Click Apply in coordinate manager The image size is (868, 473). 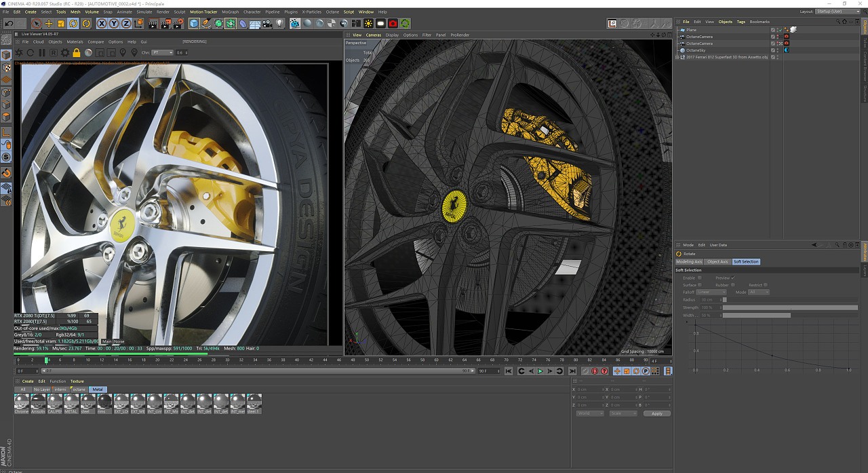pyautogui.click(x=657, y=413)
